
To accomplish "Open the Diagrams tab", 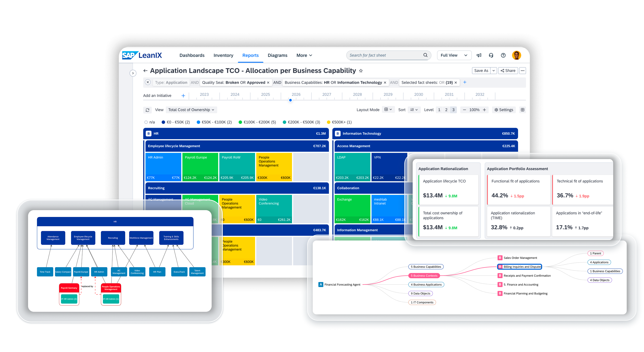I will [x=277, y=55].
